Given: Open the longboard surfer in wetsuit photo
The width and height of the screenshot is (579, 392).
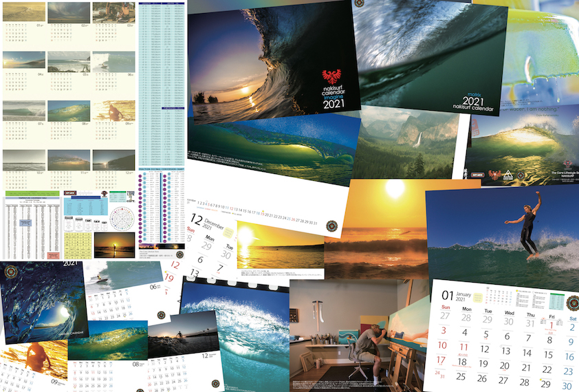Looking at the screenshot, I should (503, 239).
